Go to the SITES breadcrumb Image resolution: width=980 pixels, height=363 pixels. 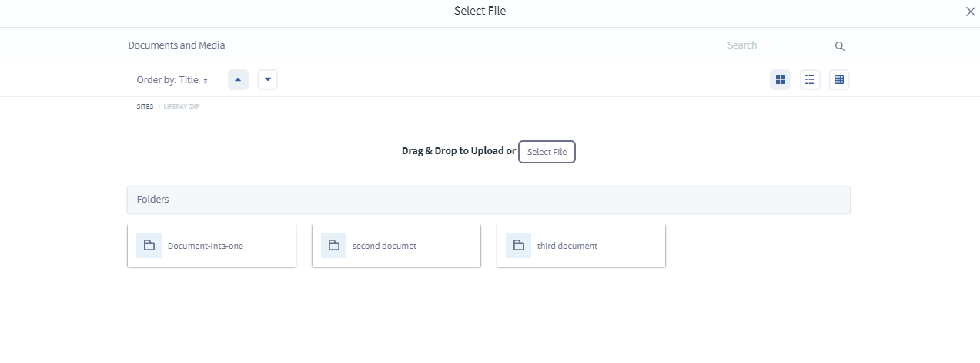[145, 106]
